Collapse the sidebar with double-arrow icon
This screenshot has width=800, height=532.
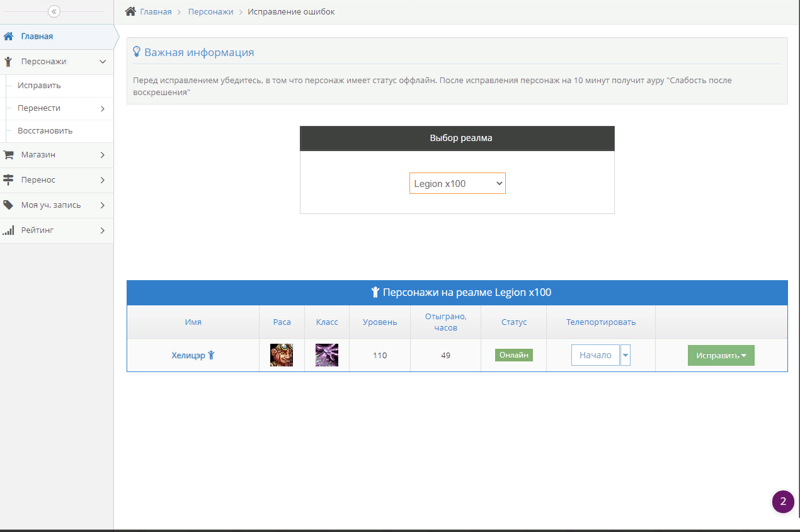[54, 11]
